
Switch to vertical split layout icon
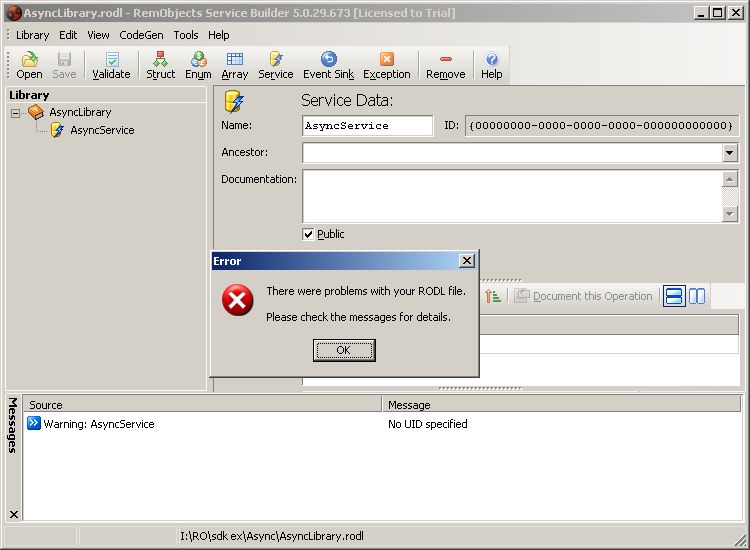pyautogui.click(x=697, y=296)
